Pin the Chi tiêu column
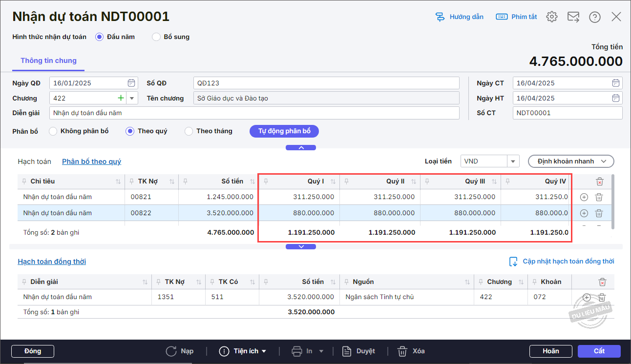 (24, 182)
